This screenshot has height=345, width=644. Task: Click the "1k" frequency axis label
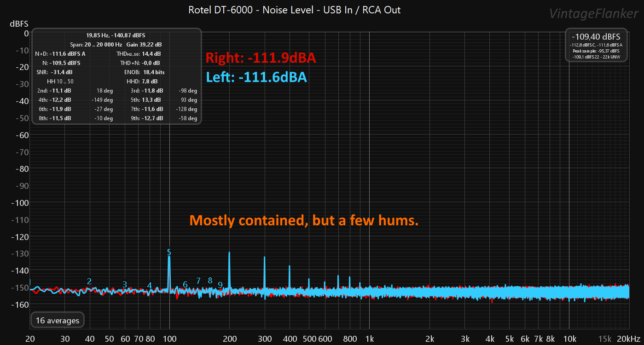(x=369, y=339)
